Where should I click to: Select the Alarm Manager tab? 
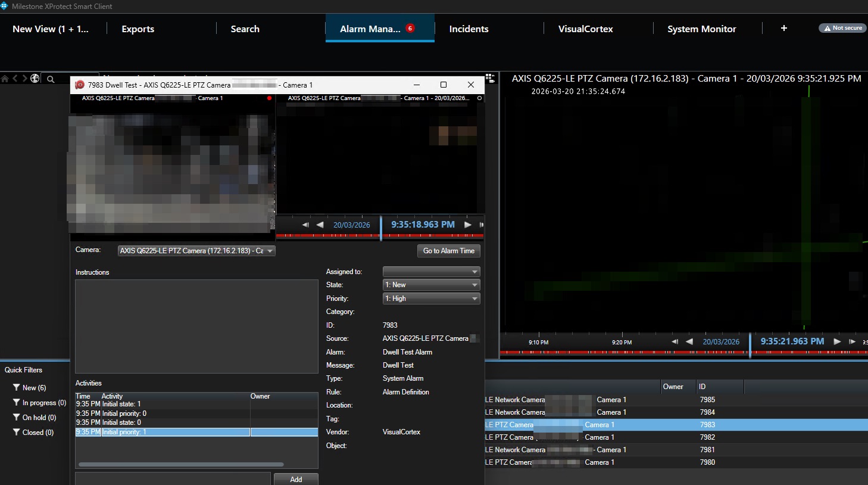pyautogui.click(x=380, y=29)
